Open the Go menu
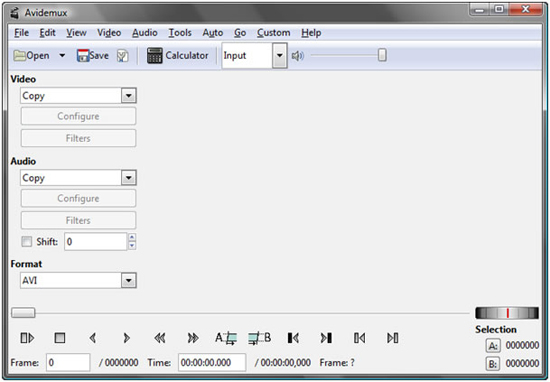Image resolution: width=550 pixels, height=382 pixels. pyautogui.click(x=240, y=33)
